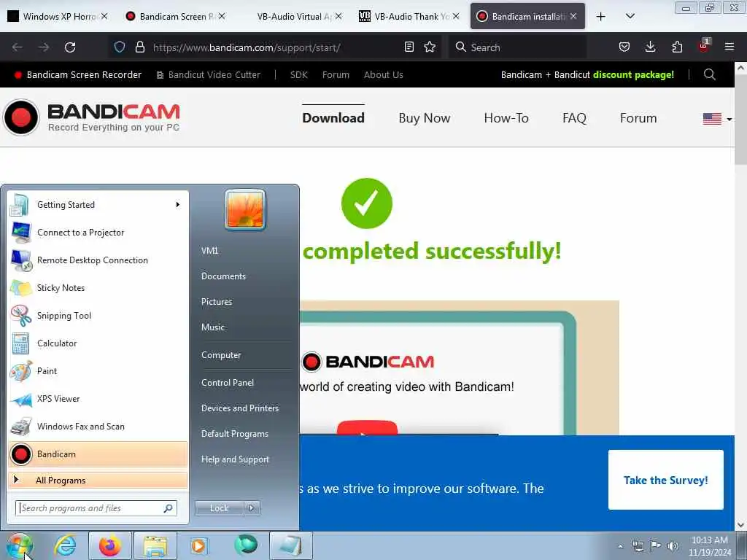Switch to Firefox in taskbar
Viewport: 747px width, 560px height.
[109, 545]
